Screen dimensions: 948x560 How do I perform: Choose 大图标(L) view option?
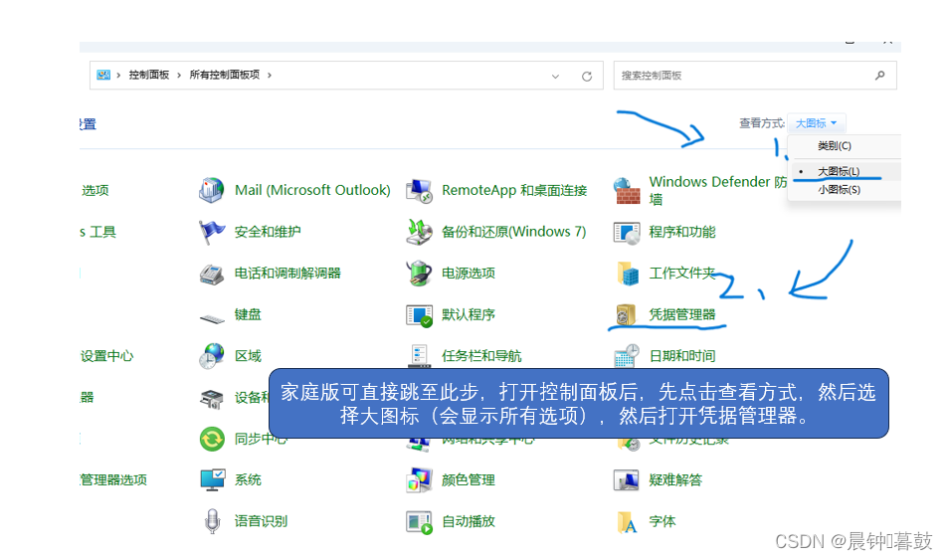[x=839, y=171]
